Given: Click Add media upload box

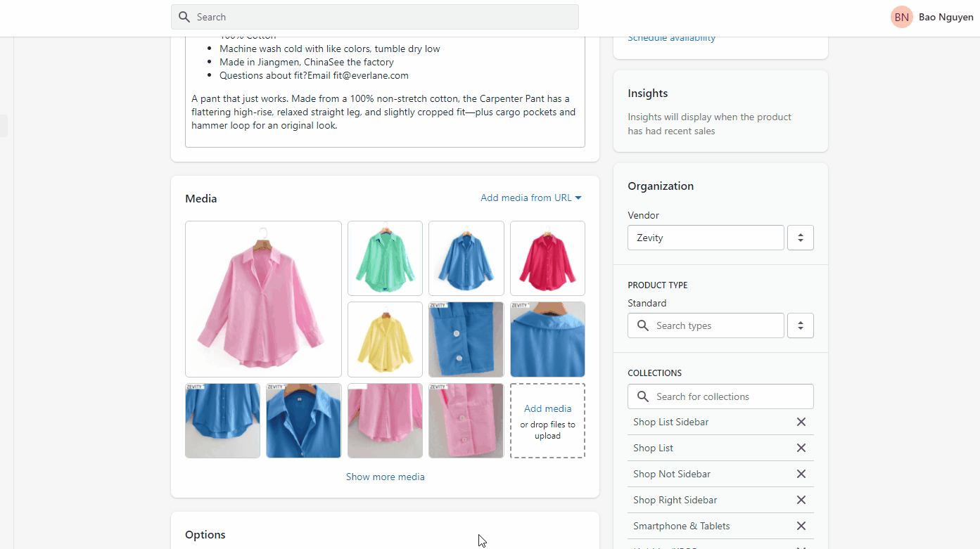Looking at the screenshot, I should point(547,420).
